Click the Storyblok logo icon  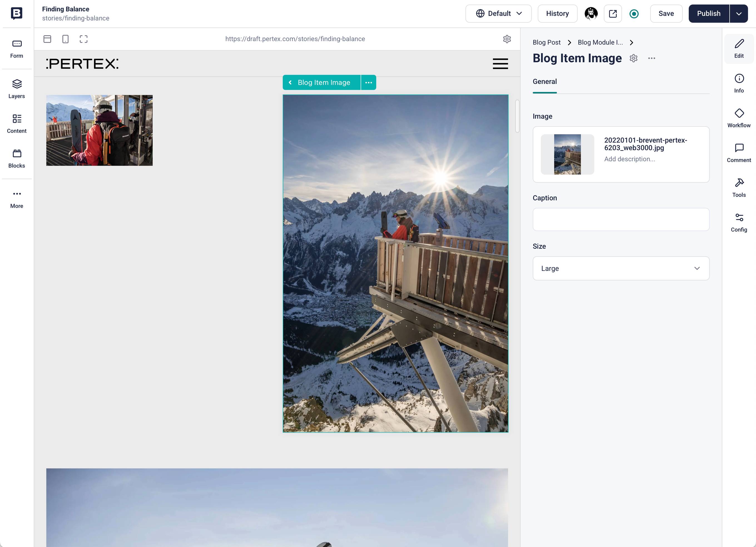17,13
